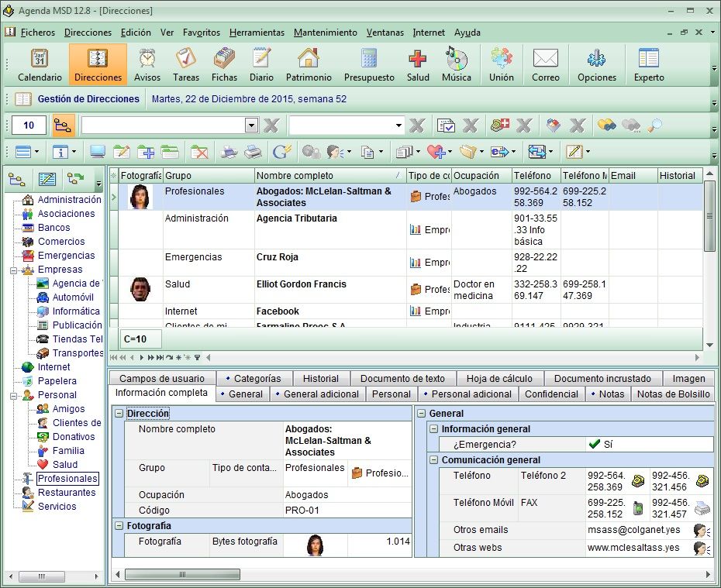Select Restaurantes in the group tree
Viewport: 721px width, 588px height.
(67, 493)
